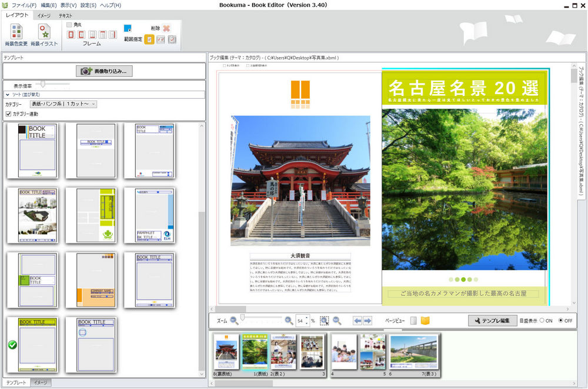588x389 pixels.
Task: Open the 設定(S) menu
Action: click(88, 5)
